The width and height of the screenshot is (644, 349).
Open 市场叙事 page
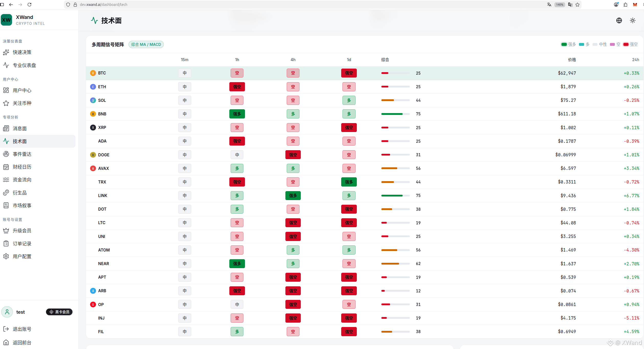tap(38, 205)
